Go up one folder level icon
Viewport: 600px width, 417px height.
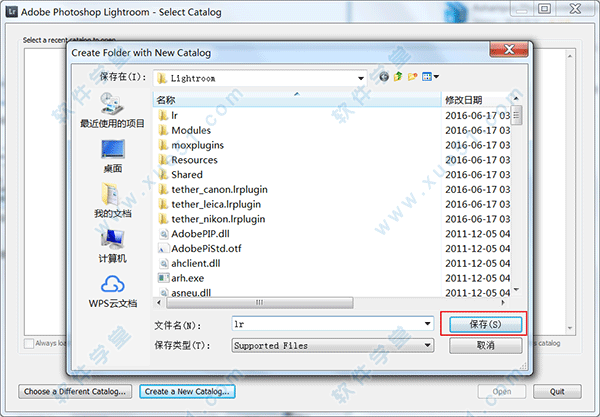click(x=398, y=77)
